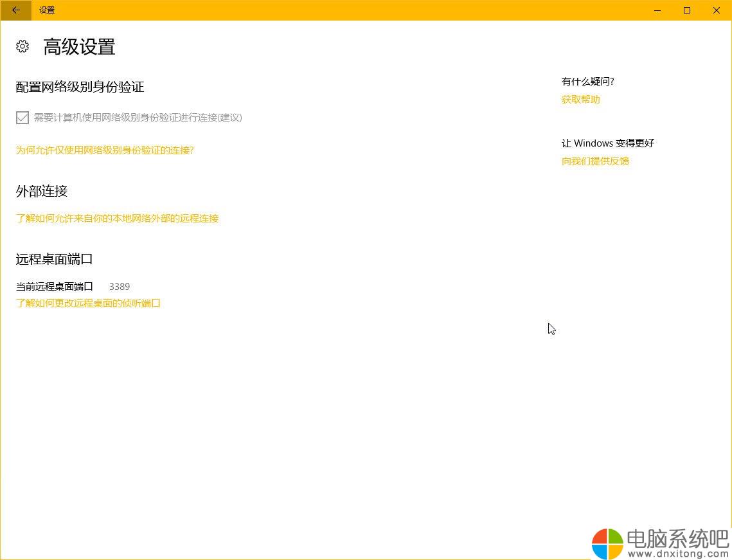Click the 高级设置 page title
Viewport: 732px width, 560px height.
(79, 47)
